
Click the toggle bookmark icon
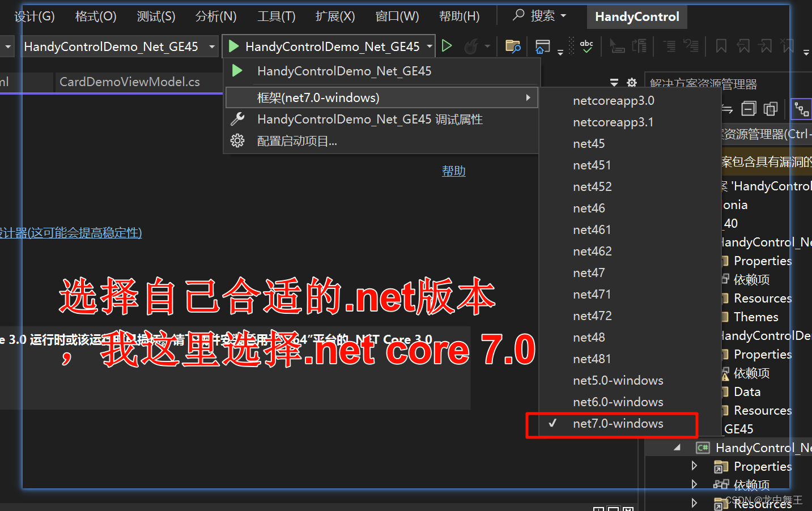[721, 46]
